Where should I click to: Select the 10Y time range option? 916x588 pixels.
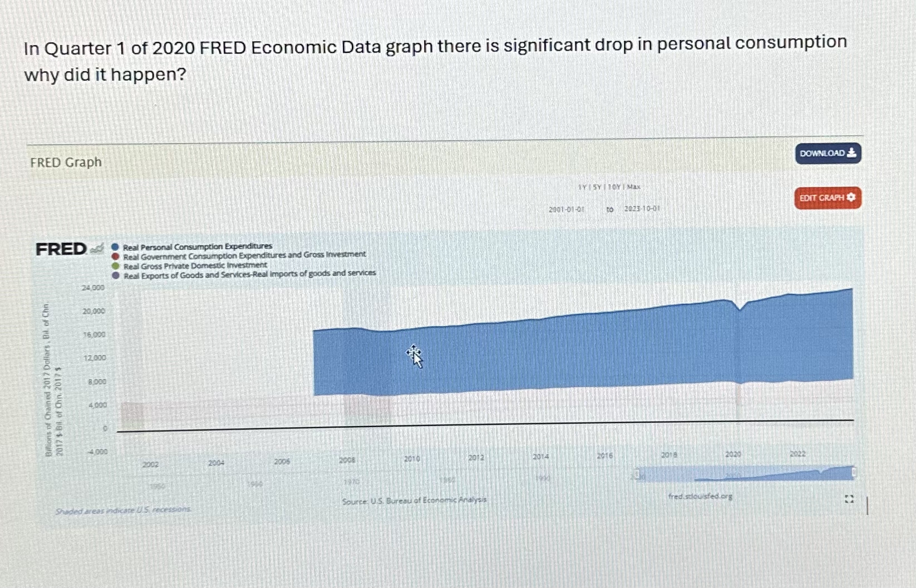(x=613, y=187)
